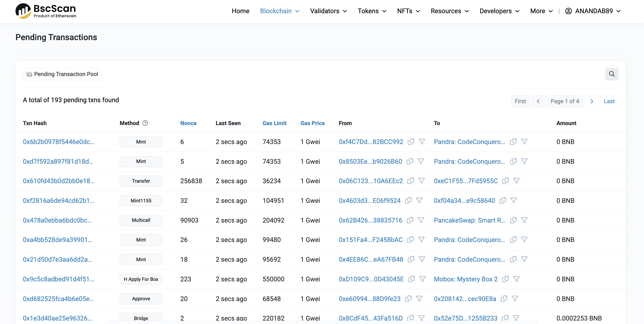Filter by sender 0x06C123...10A6EEc2

click(422, 181)
